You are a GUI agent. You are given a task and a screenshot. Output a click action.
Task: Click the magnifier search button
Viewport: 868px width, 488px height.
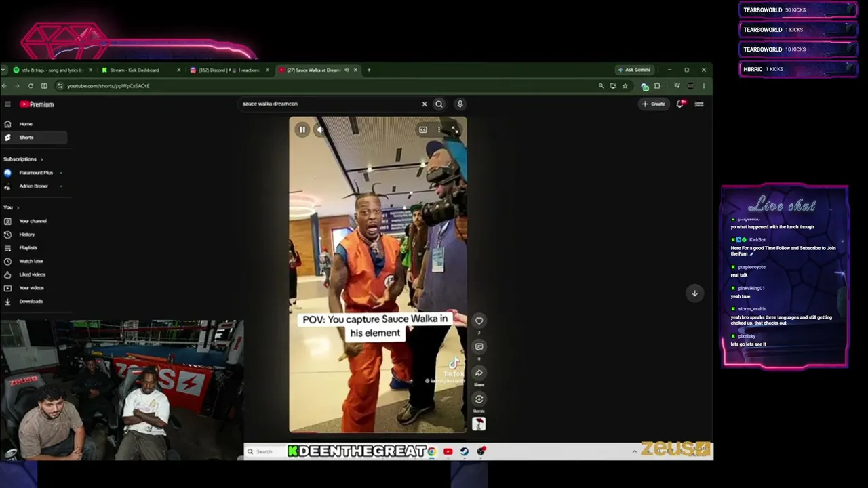pyautogui.click(x=439, y=104)
